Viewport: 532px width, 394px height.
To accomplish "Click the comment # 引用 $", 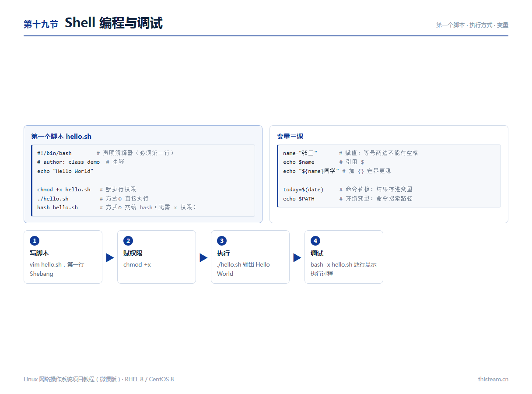I will tap(352, 162).
